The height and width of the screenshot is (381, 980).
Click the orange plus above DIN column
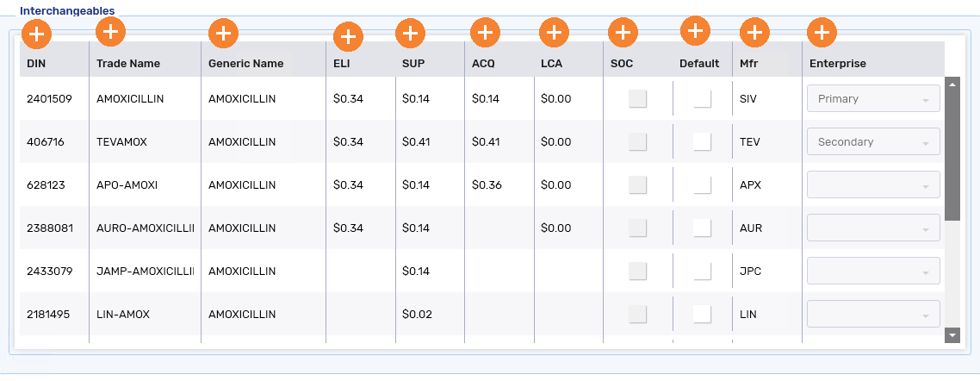[37, 34]
